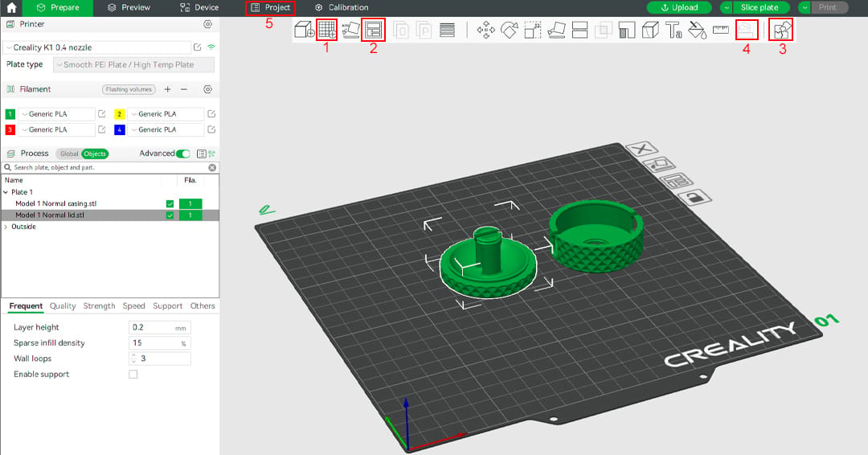Switch to the Preview tab

[x=129, y=8]
